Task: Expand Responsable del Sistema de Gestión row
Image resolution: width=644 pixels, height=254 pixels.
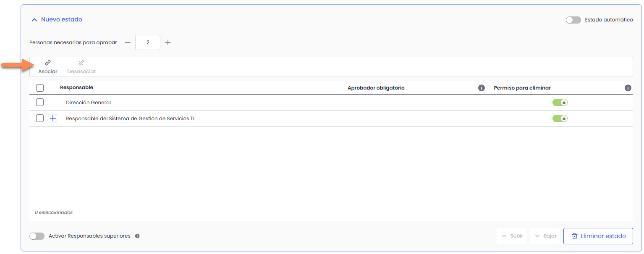Action: (x=53, y=119)
